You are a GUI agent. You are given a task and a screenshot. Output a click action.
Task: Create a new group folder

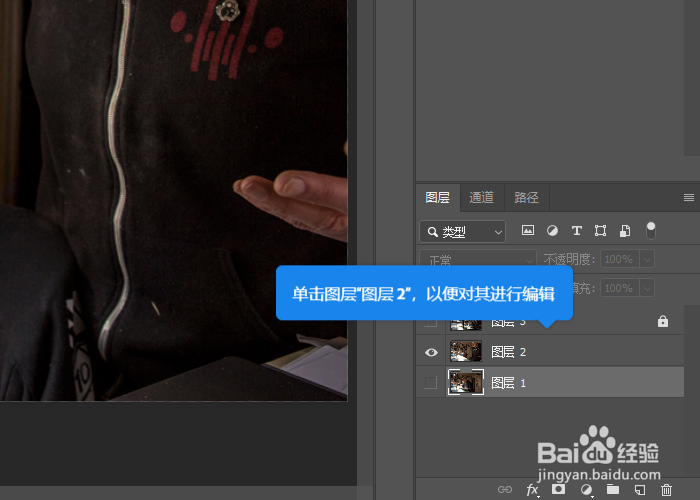click(613, 489)
